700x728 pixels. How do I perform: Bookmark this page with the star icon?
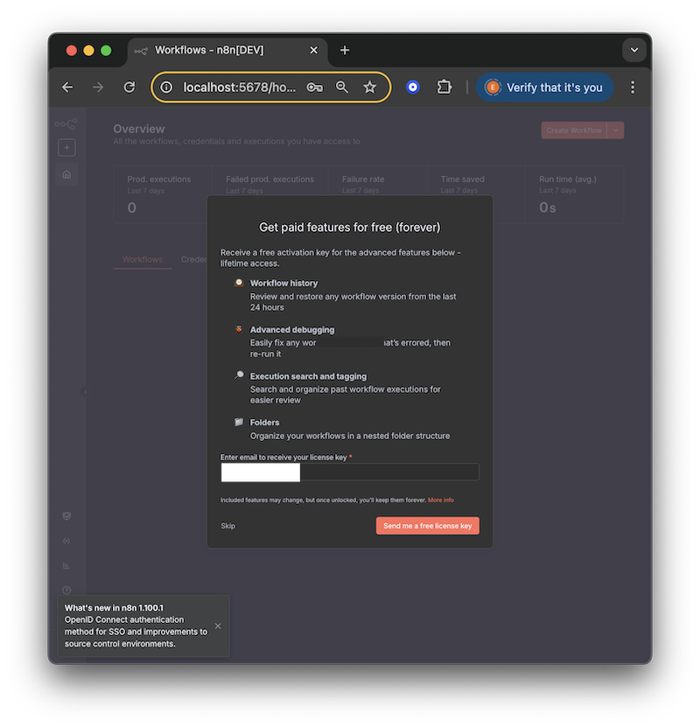click(369, 87)
